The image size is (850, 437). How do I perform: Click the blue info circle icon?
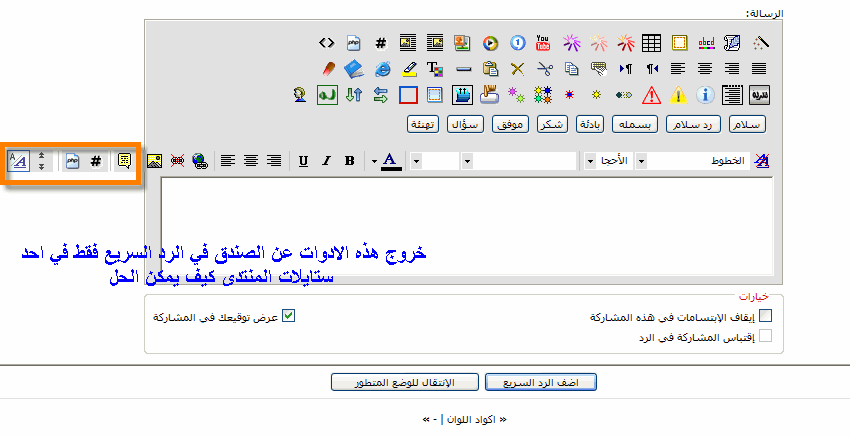coord(705,96)
